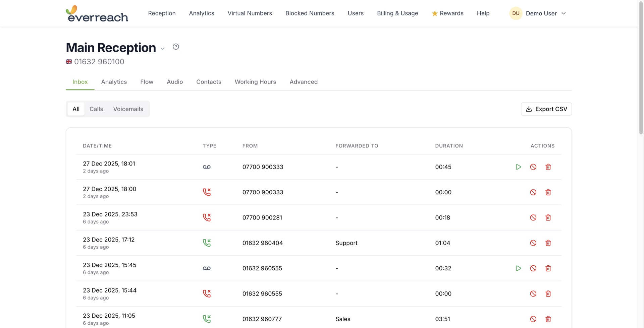The image size is (644, 328).
Task: Click the help question mark beside Main Reception
Action: click(176, 47)
